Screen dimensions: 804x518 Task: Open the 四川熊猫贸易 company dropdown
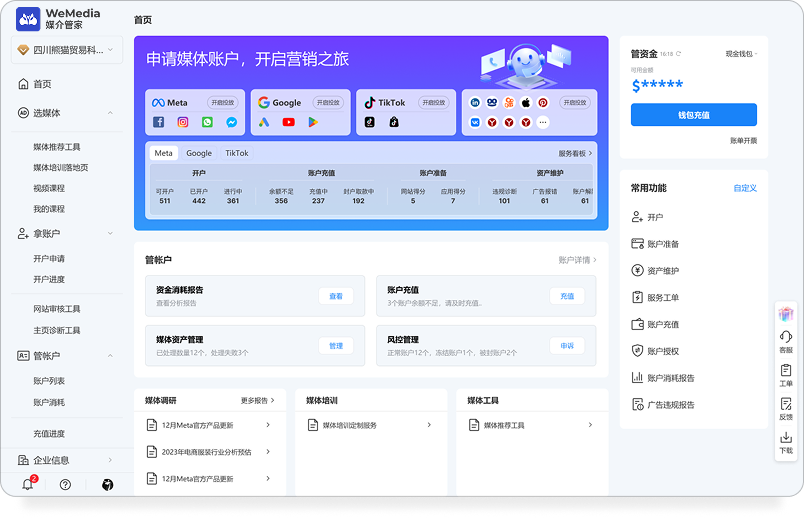(67, 49)
